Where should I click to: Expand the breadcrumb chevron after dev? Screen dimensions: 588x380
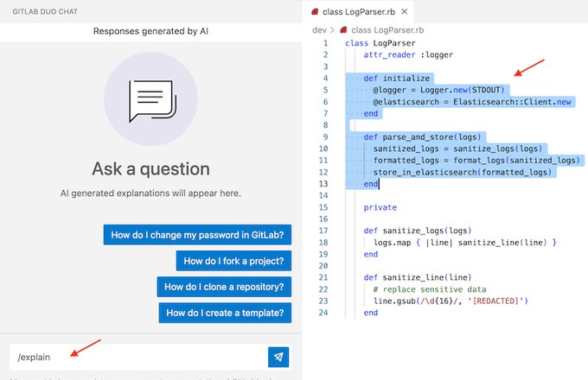pos(332,30)
